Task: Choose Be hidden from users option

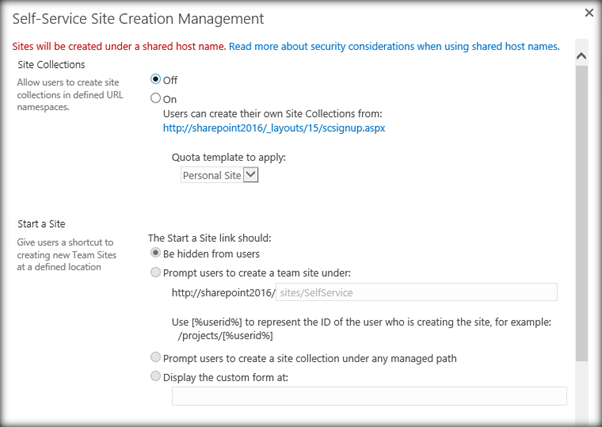Action: tap(155, 254)
